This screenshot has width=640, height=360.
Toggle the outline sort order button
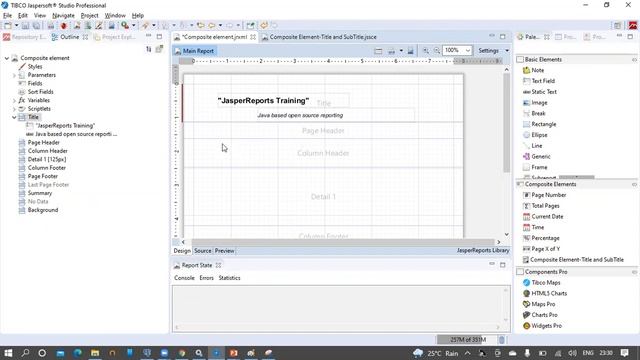tap(149, 49)
